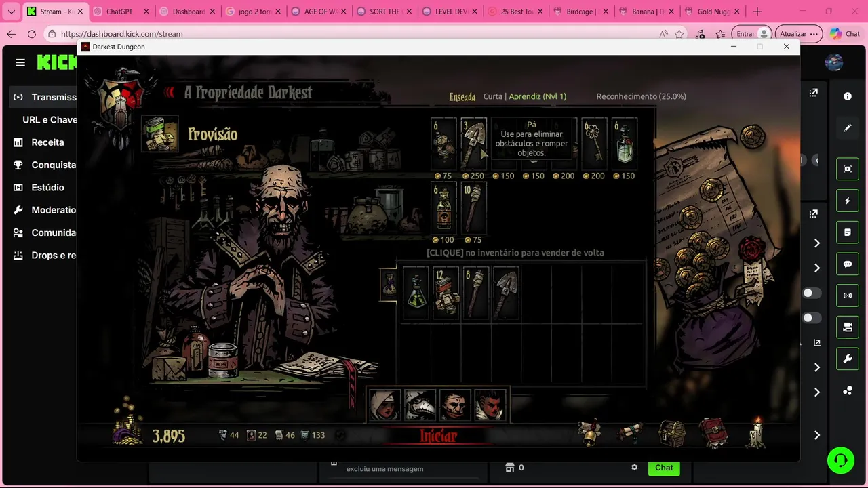The image size is (868, 488).
Task: Click the red back arrow beside A Propriedade Darkest
Action: pyautogui.click(x=169, y=93)
